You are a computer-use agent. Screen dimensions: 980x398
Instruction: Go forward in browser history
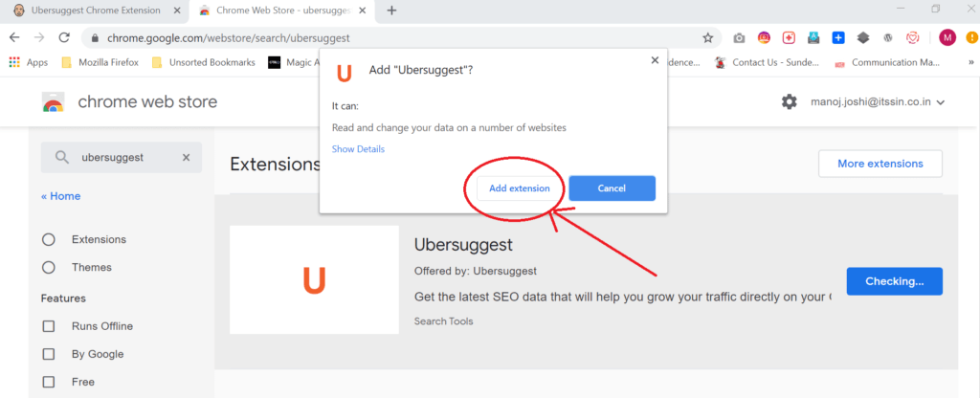[x=38, y=38]
